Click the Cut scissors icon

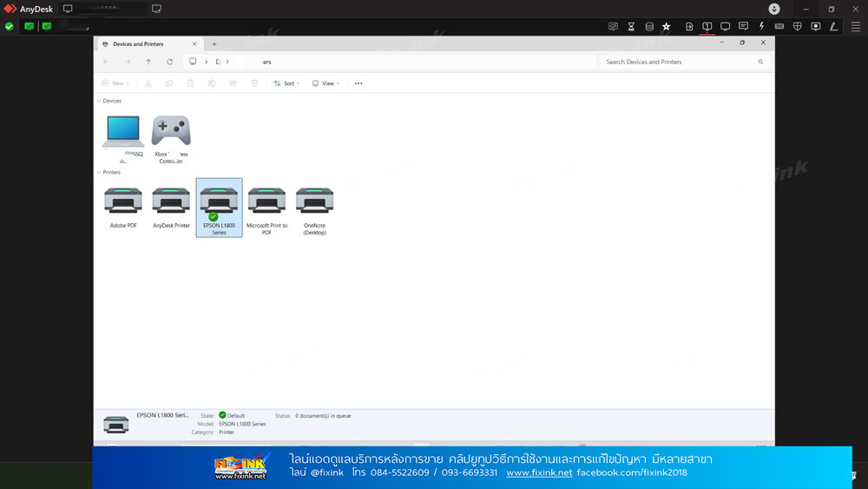point(148,83)
